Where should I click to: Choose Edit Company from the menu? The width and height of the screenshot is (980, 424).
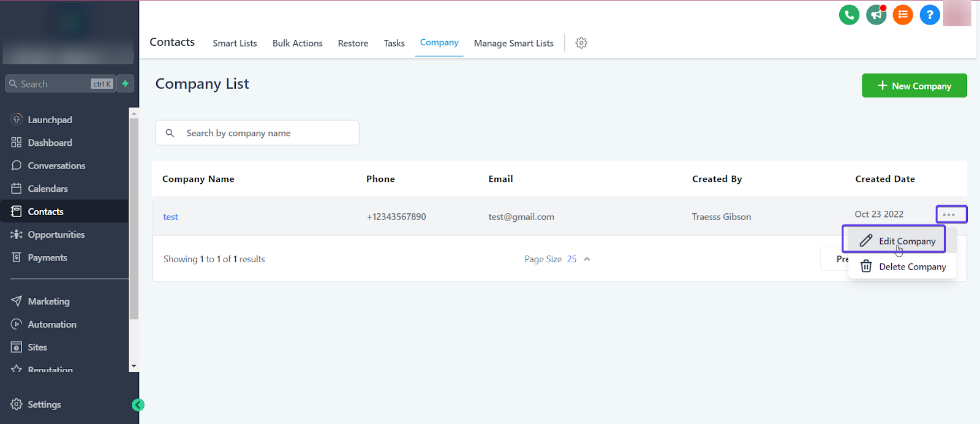click(898, 241)
